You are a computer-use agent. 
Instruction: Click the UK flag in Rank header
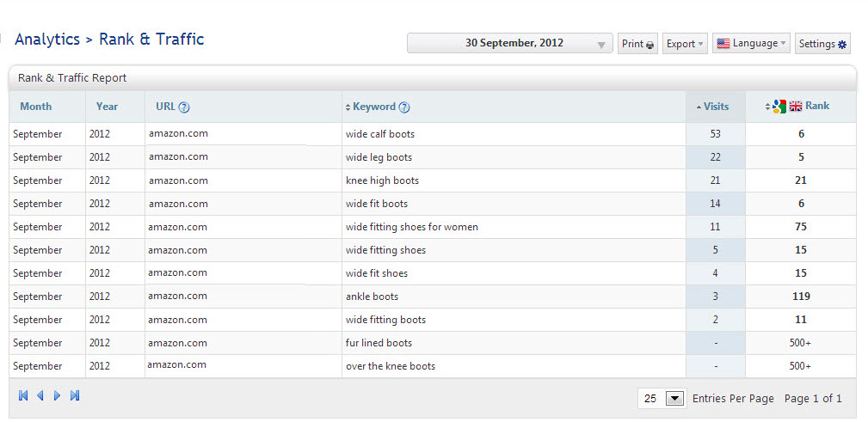pos(796,107)
